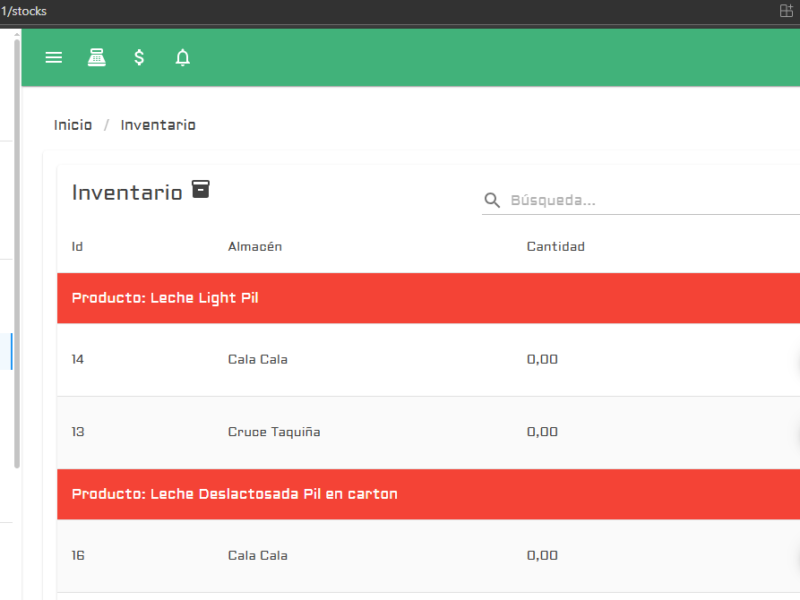
Task: Collapse Leche Deslactosada Pil en carton group
Action: tap(235, 494)
